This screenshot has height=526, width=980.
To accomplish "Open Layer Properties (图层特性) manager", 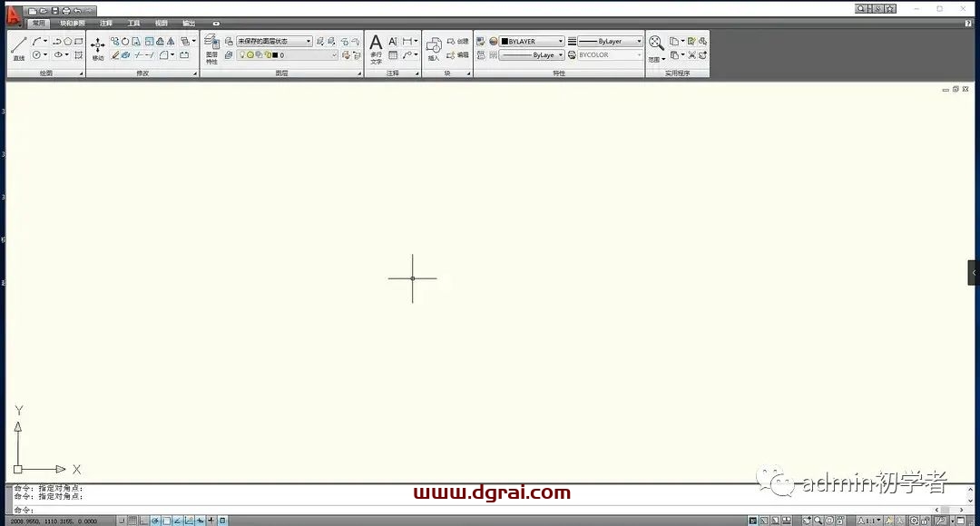I will (211, 49).
